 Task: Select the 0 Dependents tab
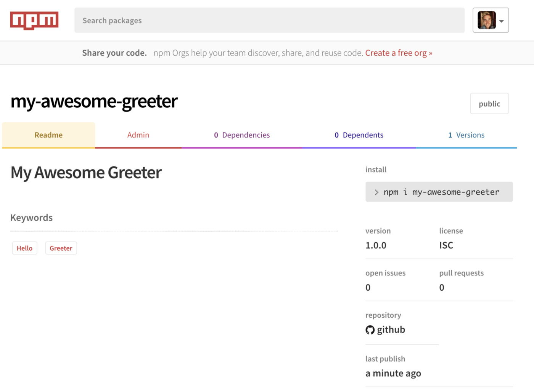tap(359, 135)
